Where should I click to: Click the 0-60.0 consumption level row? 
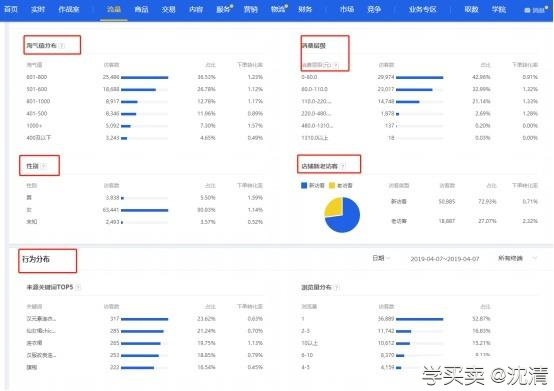pyautogui.click(x=419, y=77)
